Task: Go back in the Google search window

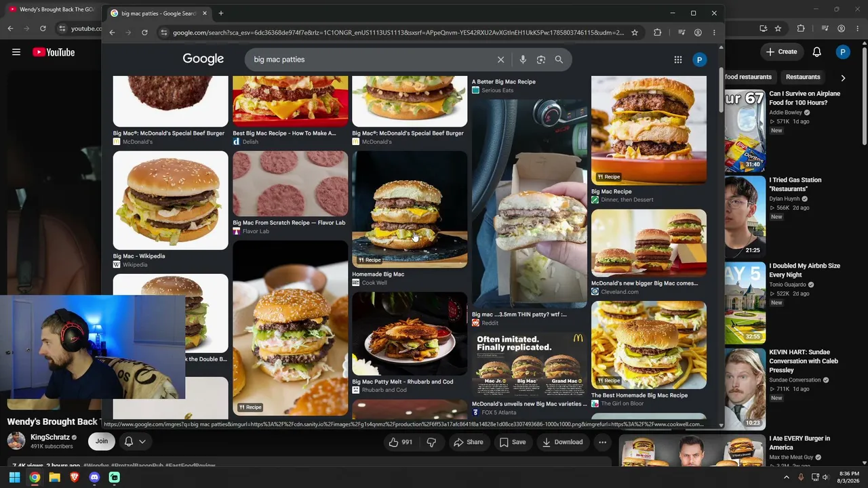Action: click(112, 33)
